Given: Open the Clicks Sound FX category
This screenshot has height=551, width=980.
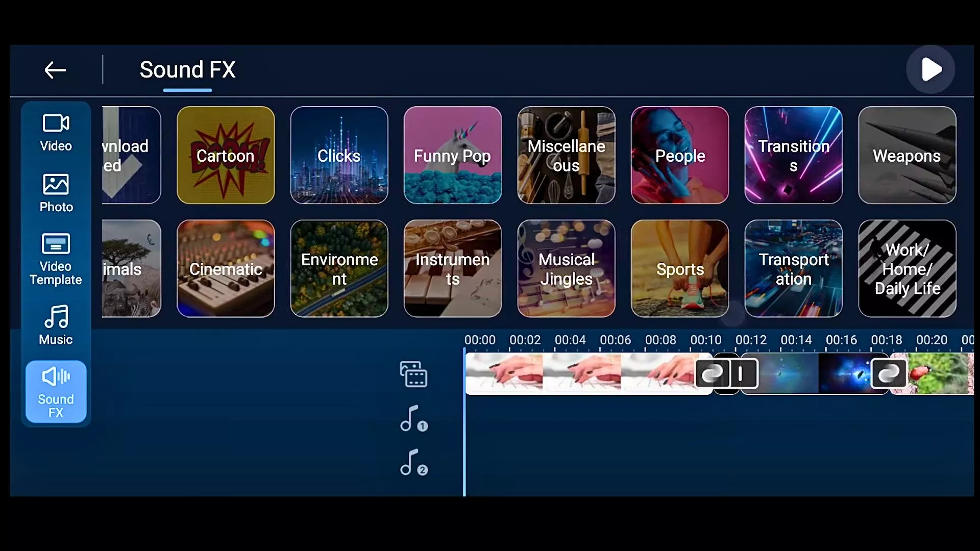Looking at the screenshot, I should [x=339, y=155].
